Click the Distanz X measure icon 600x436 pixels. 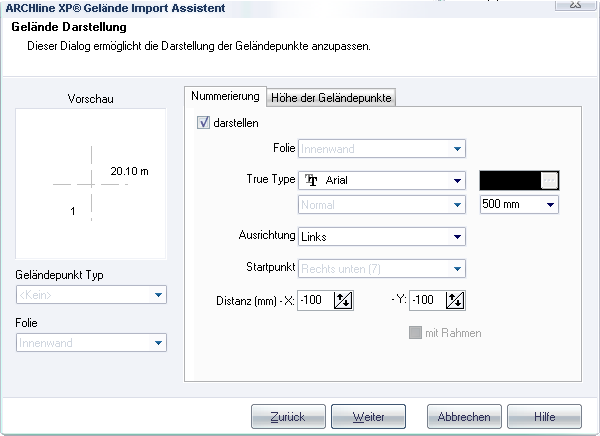(x=343, y=300)
